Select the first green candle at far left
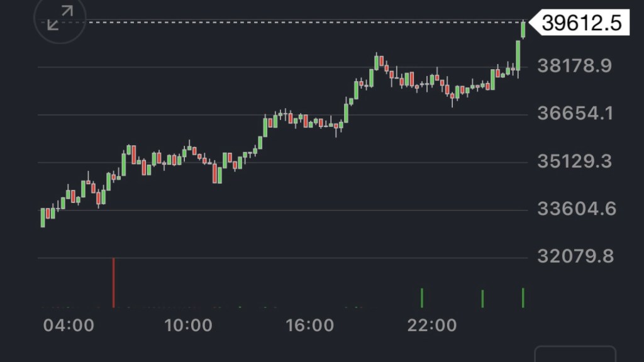Screen dimensions: 644x362 (43, 217)
